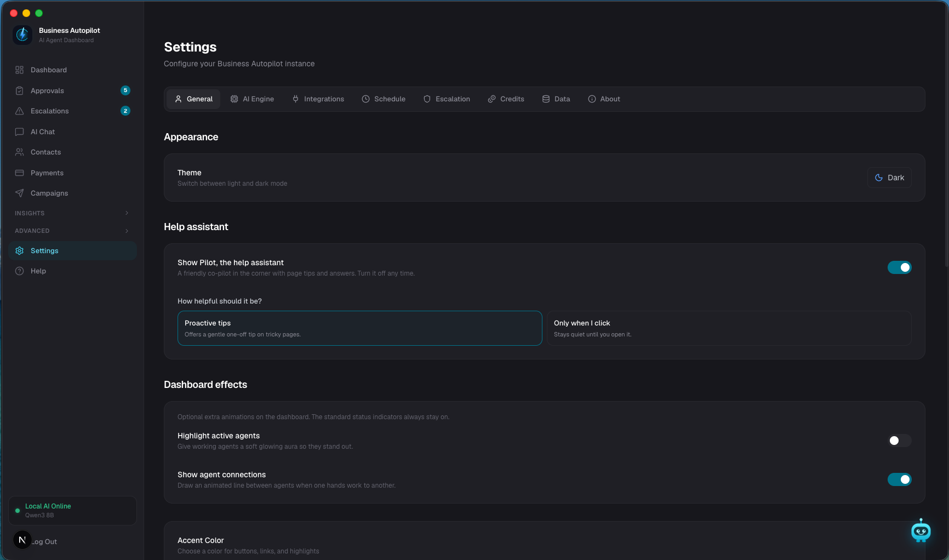
Task: Click the round N avatar icon
Action: (x=22, y=540)
